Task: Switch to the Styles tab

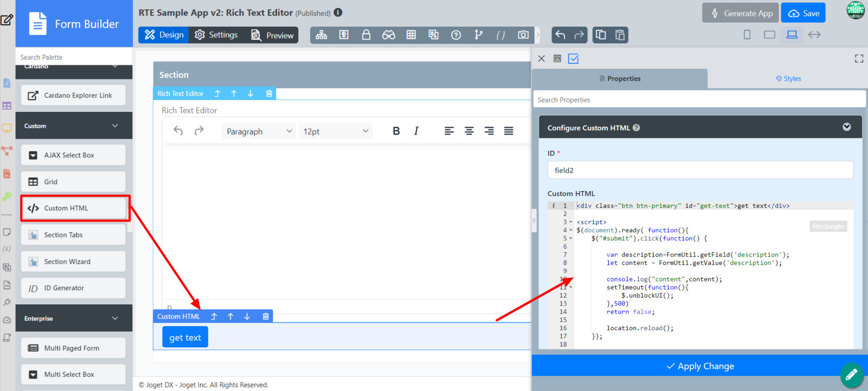Action: click(x=788, y=78)
